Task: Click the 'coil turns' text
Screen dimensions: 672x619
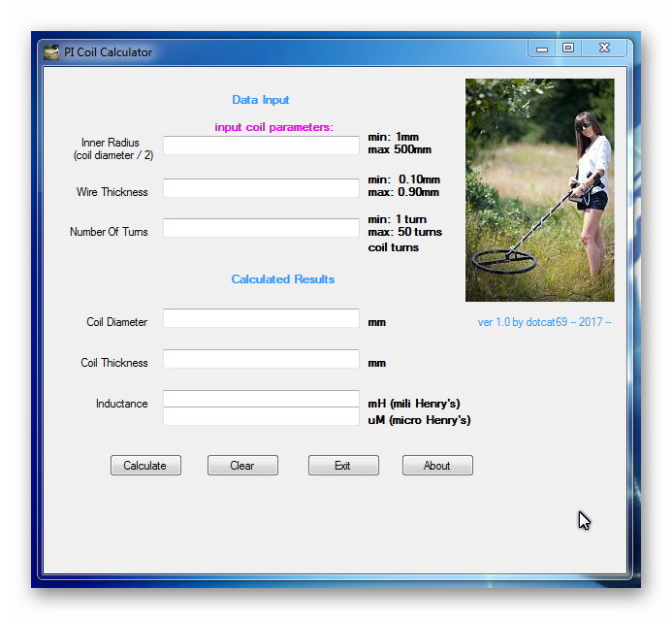Action: click(x=394, y=247)
